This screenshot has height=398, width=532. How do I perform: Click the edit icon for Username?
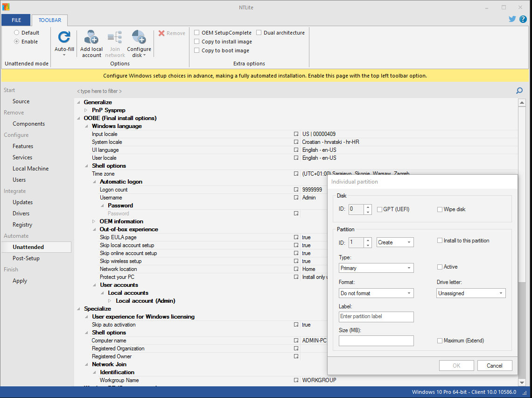click(x=296, y=198)
